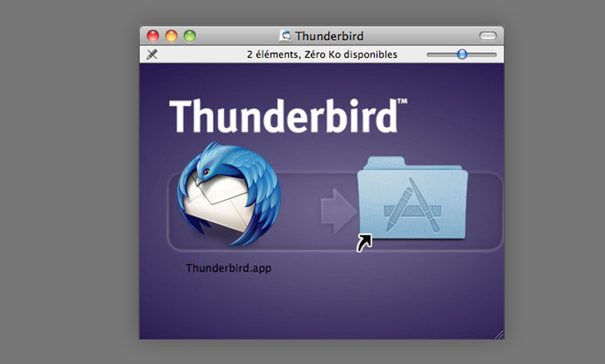Zoom the window with green button

[x=190, y=36]
